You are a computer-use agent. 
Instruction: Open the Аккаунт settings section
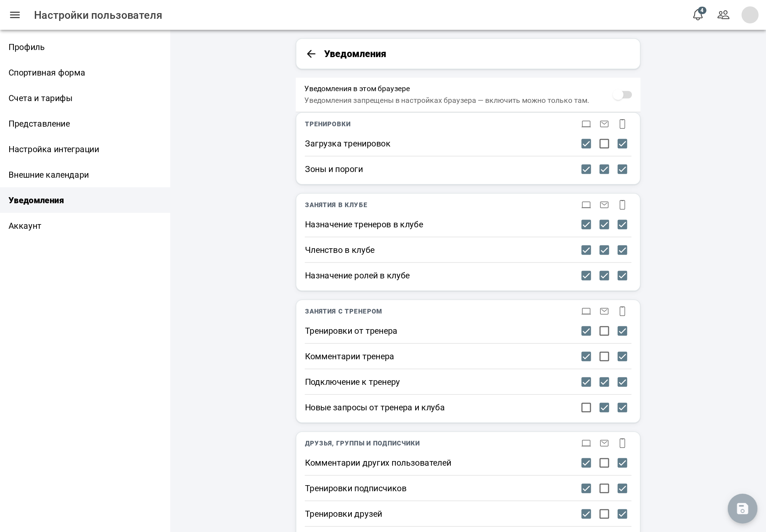[85, 226]
